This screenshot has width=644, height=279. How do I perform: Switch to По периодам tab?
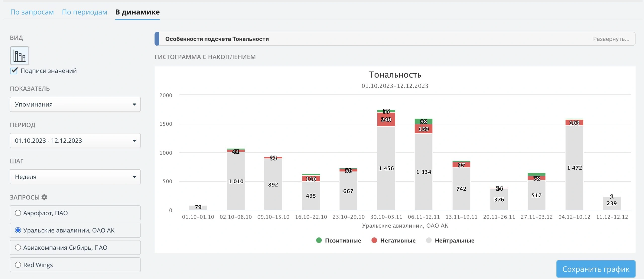[85, 12]
